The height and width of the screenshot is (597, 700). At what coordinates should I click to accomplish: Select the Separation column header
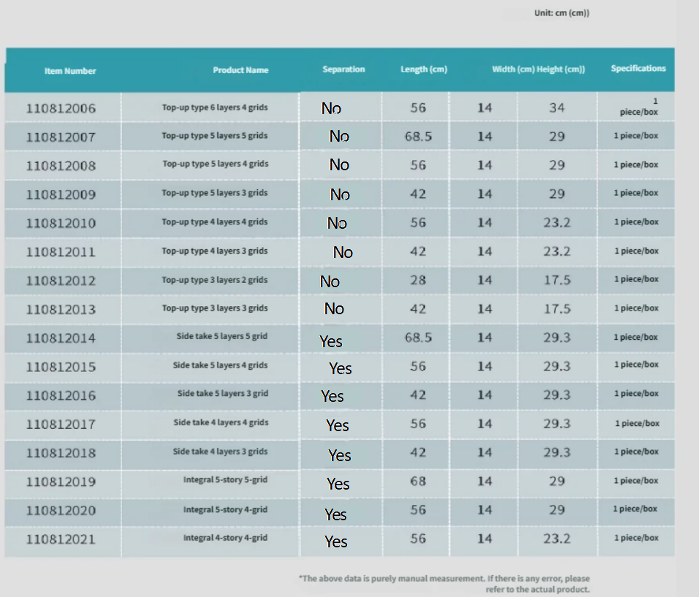(343, 69)
